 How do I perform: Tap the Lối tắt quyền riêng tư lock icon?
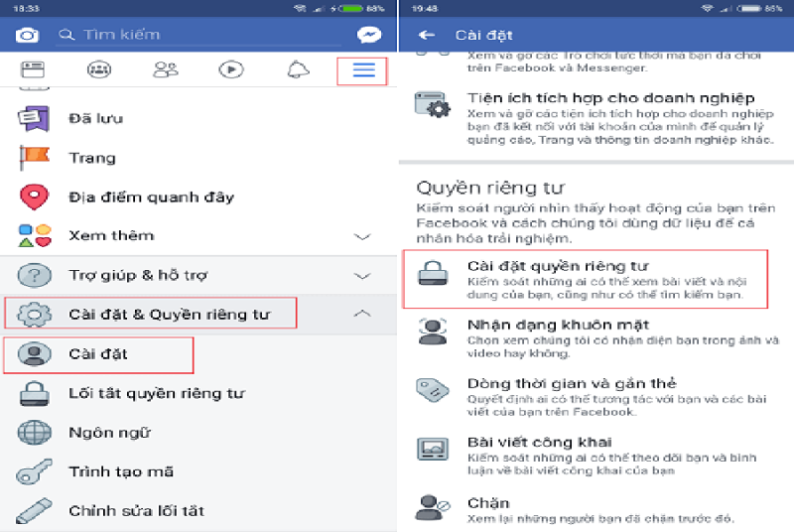pos(35,393)
